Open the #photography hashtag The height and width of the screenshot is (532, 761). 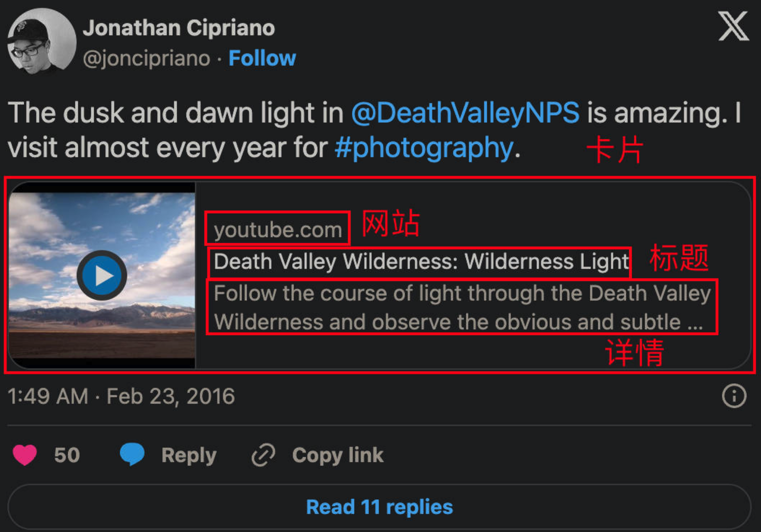pyautogui.click(x=423, y=148)
